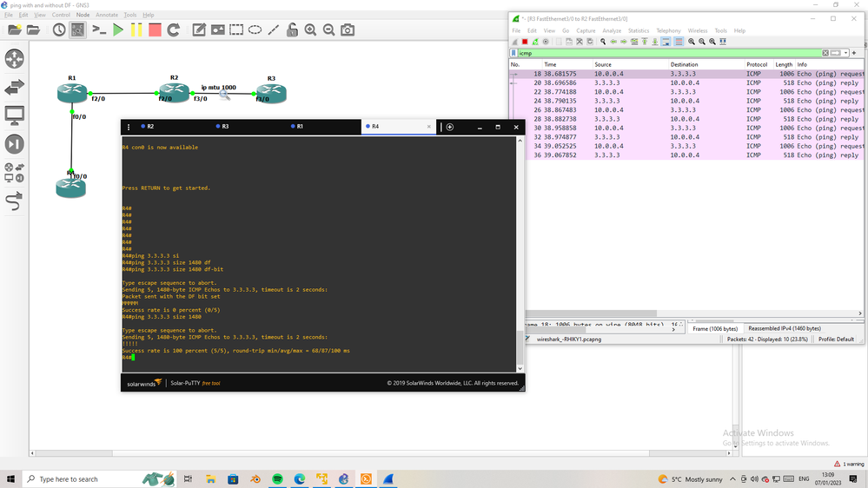Select the add note tool in GNS3
868x488 pixels.
199,30
